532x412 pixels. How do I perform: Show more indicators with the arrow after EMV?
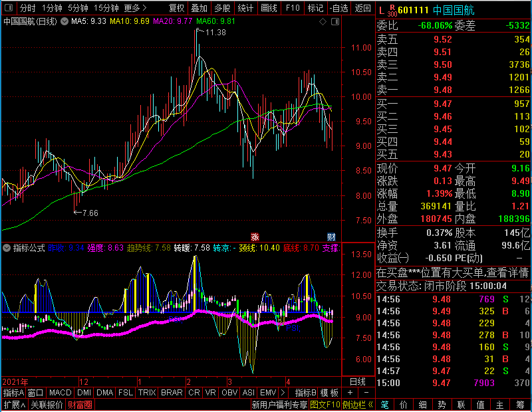point(283,392)
